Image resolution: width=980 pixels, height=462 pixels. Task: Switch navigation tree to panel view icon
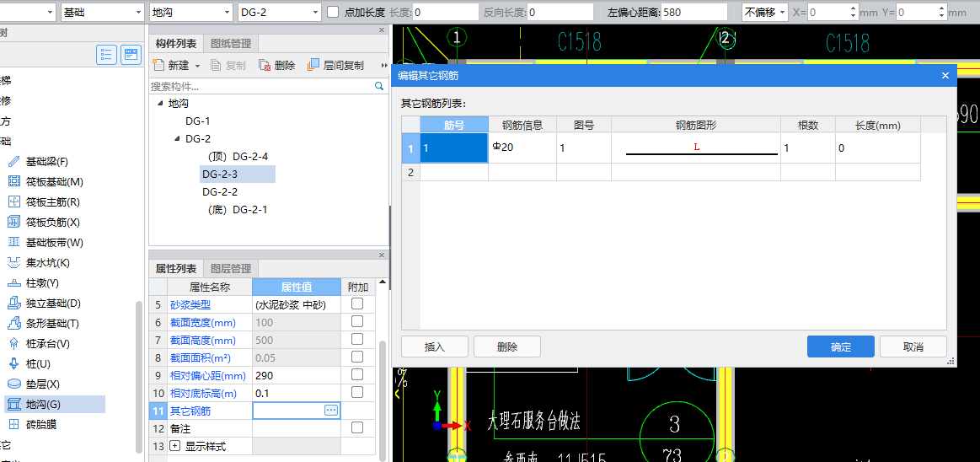point(131,55)
